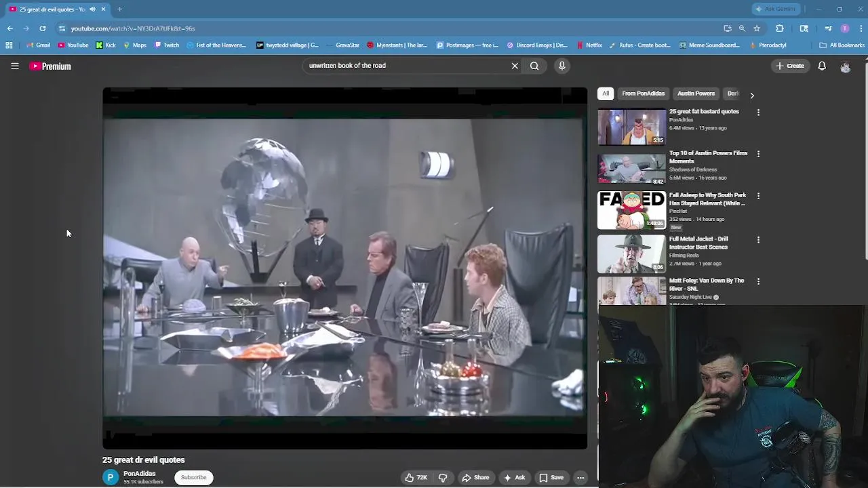The width and height of the screenshot is (868, 488).
Task: Focus the YouTube search field
Action: [407, 66]
